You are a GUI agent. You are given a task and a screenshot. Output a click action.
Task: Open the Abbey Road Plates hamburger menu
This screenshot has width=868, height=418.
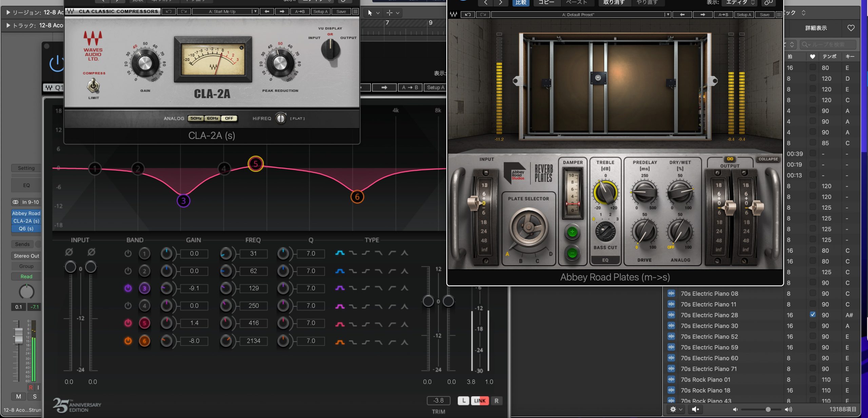[779, 15]
